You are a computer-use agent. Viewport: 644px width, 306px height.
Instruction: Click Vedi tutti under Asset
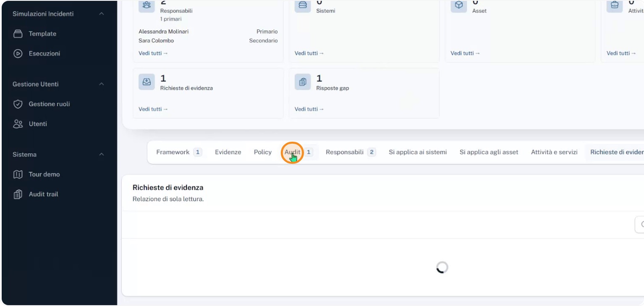(465, 53)
